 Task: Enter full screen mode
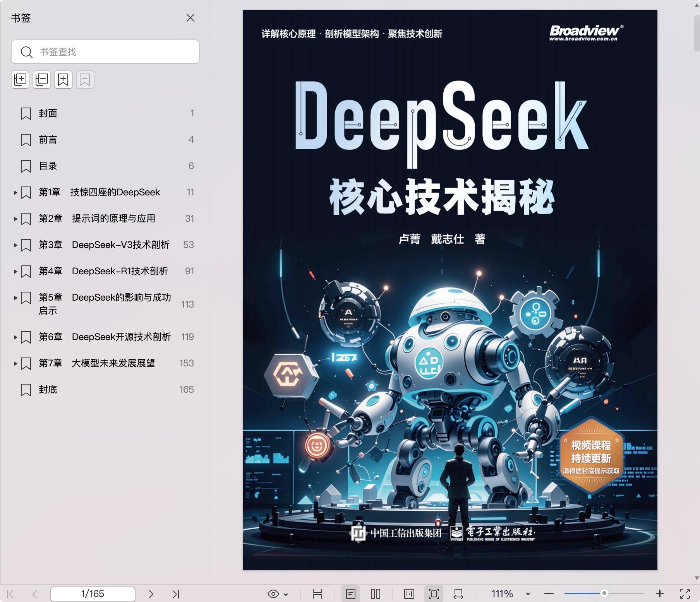685,594
